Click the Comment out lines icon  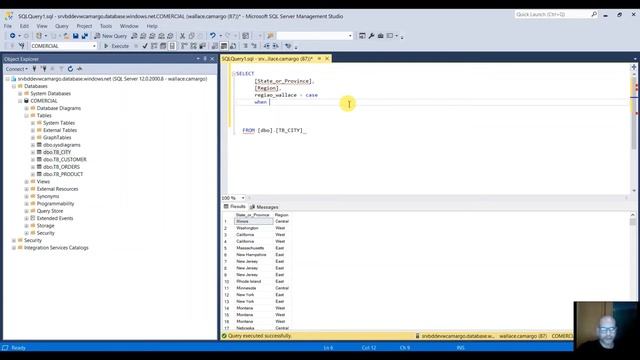(245, 46)
